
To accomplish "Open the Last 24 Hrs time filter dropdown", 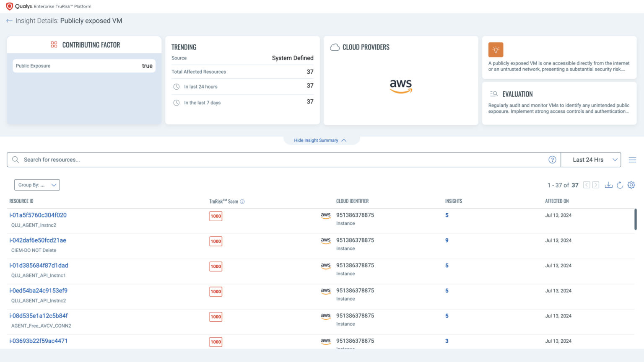I will coord(591,160).
